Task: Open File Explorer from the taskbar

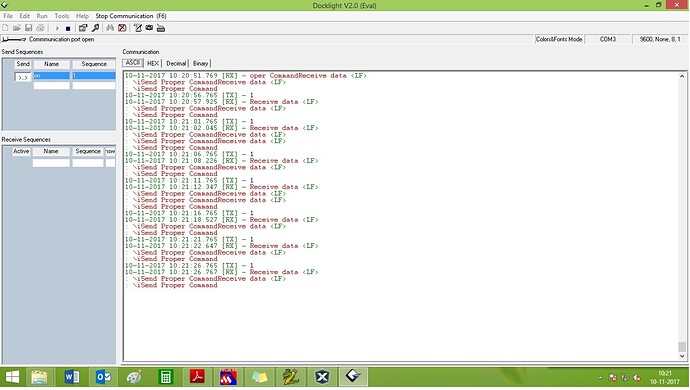Action: click(x=39, y=377)
